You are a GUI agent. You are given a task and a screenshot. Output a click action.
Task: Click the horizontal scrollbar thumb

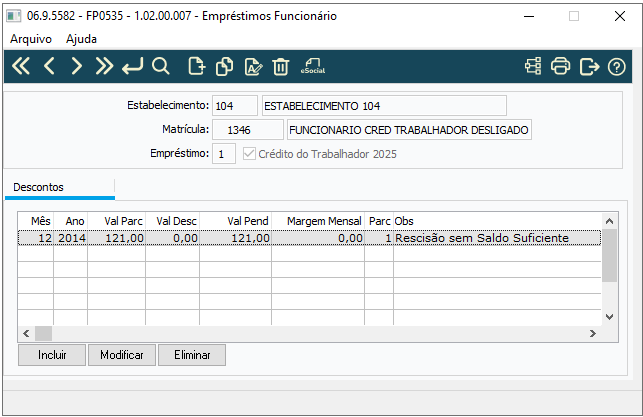[43, 333]
